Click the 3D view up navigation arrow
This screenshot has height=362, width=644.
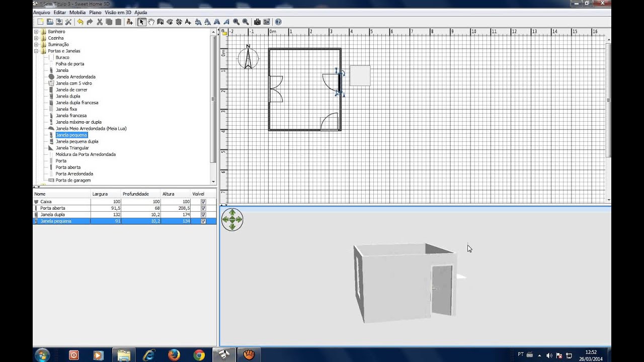click(232, 213)
